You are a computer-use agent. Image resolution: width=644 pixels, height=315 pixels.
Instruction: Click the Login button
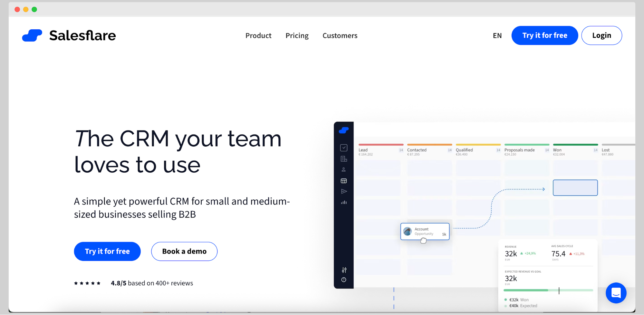601,35
